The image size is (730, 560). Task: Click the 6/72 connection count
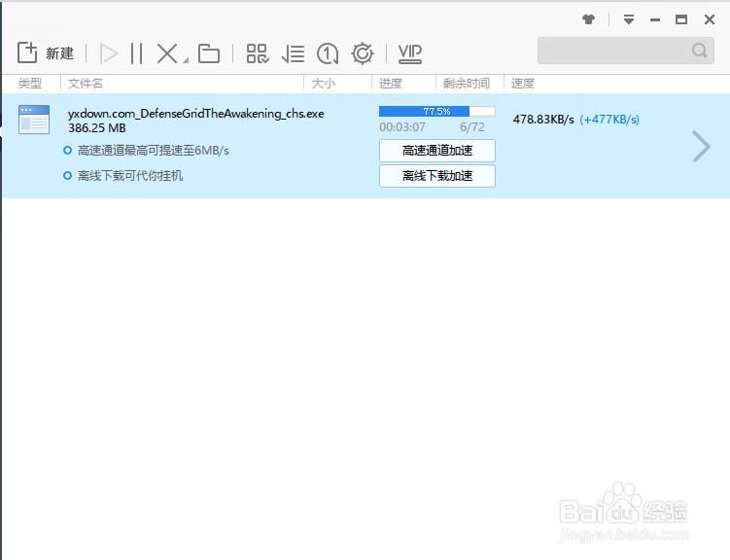coord(472,127)
